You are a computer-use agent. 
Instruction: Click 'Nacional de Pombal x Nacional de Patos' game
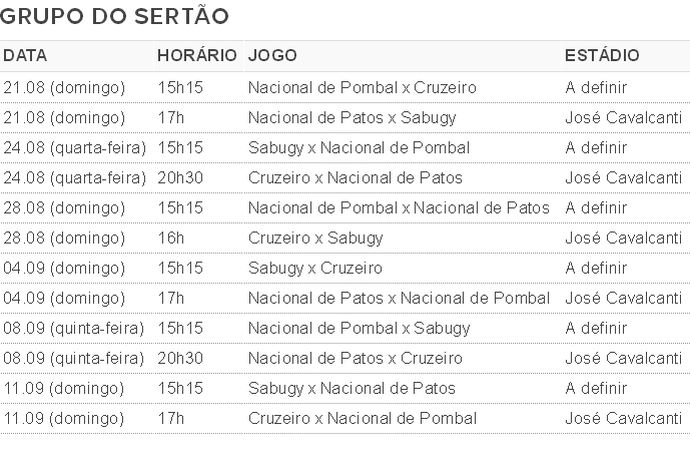pyautogui.click(x=399, y=208)
